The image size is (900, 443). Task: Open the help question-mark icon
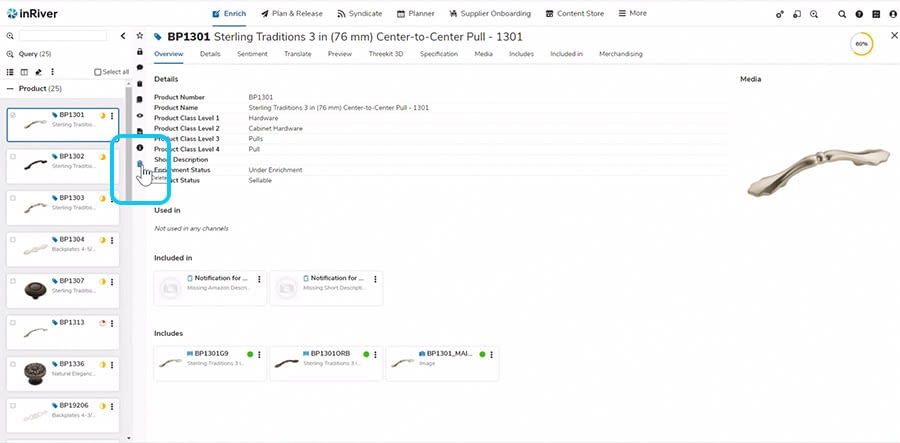point(859,14)
